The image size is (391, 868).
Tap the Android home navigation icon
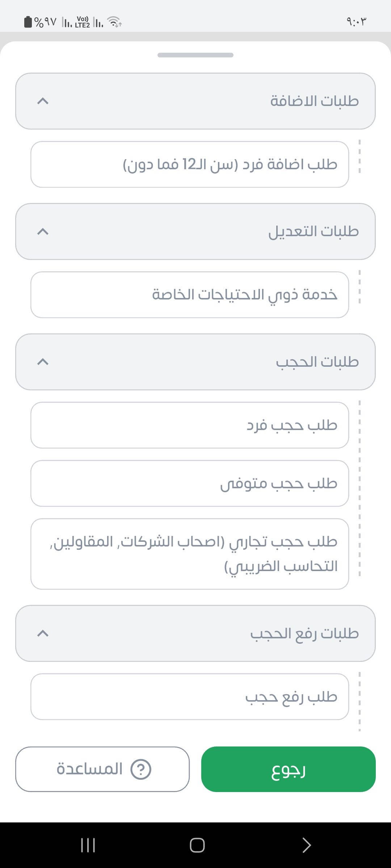coord(197,845)
